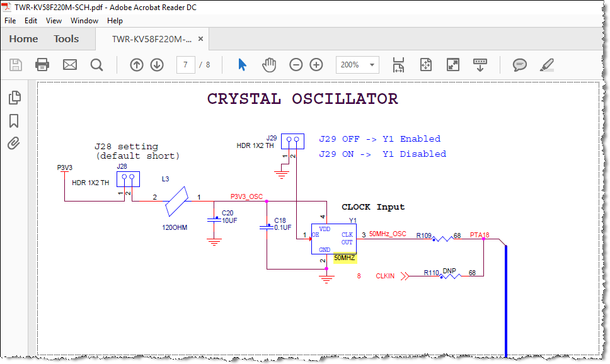Open Page Thumbnails side panel
This screenshot has height=364, width=610.
click(x=14, y=98)
